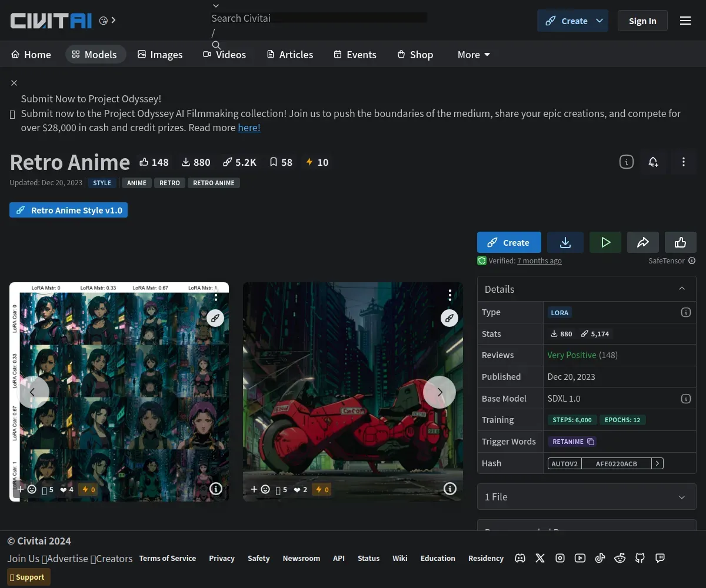Click the info icon in the Base Model row
This screenshot has width=706, height=588.
click(685, 398)
